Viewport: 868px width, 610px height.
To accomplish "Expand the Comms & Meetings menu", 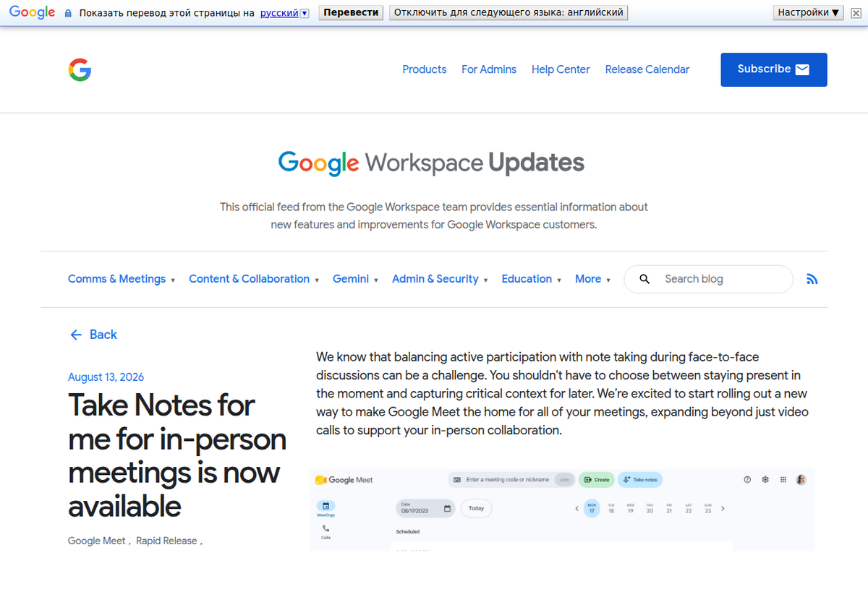I will [122, 279].
